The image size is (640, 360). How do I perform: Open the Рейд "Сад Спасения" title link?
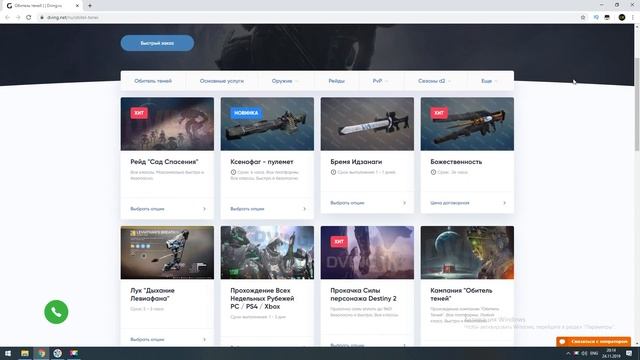point(164,162)
